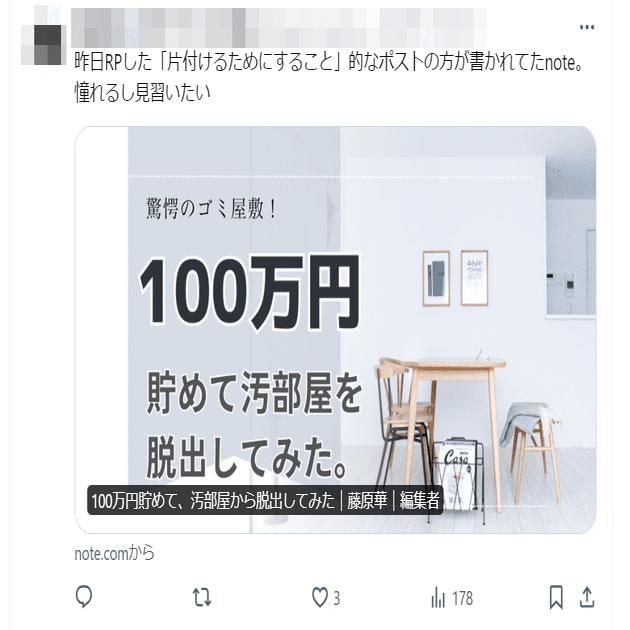Open the reply composer via speech bubble icon
Screen dimensions: 630x630
84,596
